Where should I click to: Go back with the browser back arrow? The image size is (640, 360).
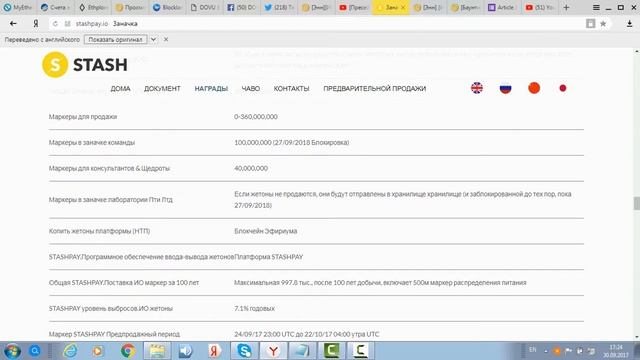coord(13,24)
